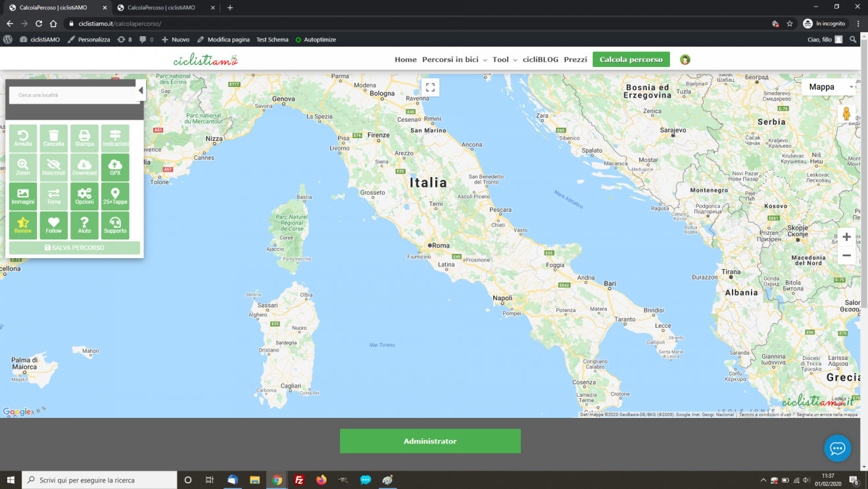The height and width of the screenshot is (489, 868).
Task: Open the Prezzi menu item
Action: click(x=575, y=59)
